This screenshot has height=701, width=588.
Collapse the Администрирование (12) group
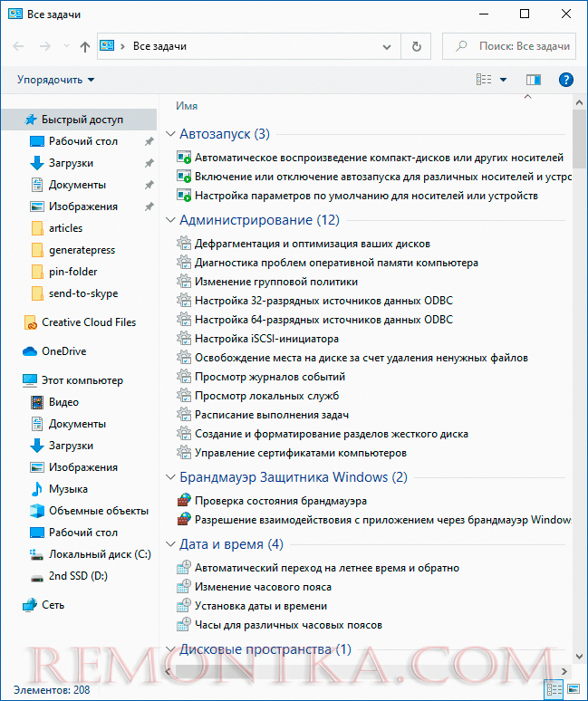(x=170, y=219)
